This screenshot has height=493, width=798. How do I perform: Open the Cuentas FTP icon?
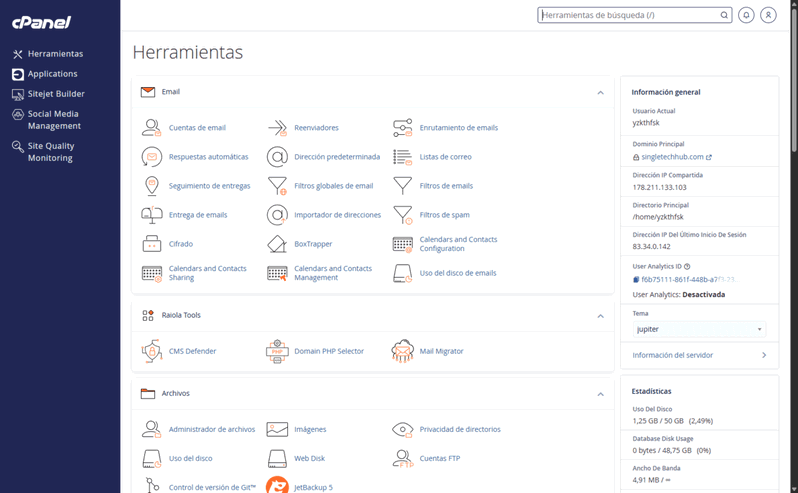point(403,458)
